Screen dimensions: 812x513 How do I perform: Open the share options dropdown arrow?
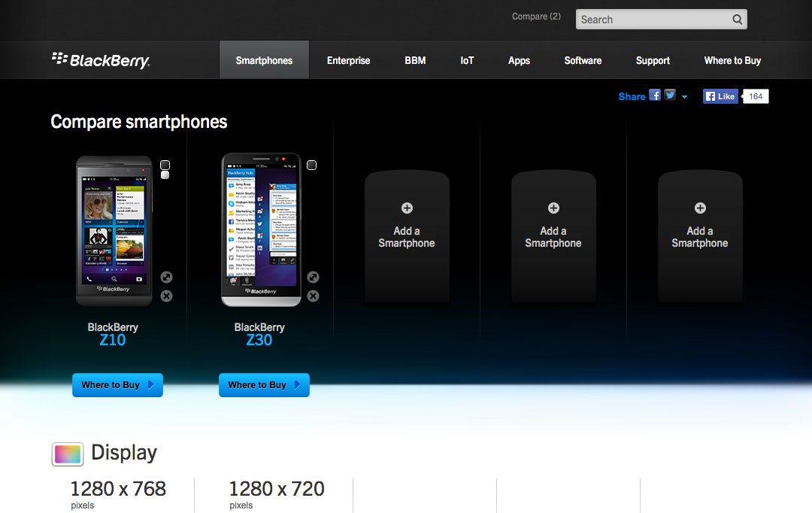click(685, 97)
